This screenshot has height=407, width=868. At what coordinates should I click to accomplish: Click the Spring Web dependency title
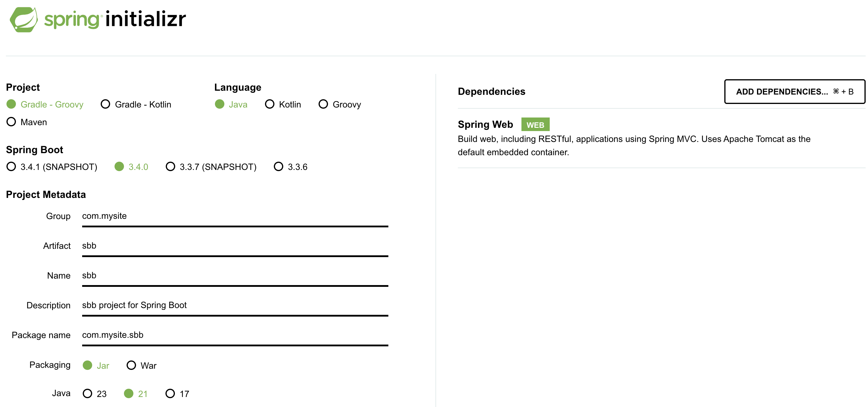click(x=485, y=125)
